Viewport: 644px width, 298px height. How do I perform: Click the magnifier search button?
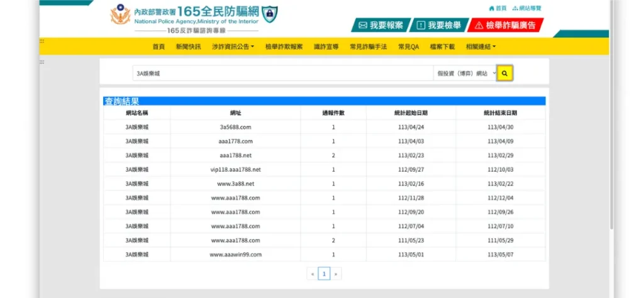coord(504,74)
